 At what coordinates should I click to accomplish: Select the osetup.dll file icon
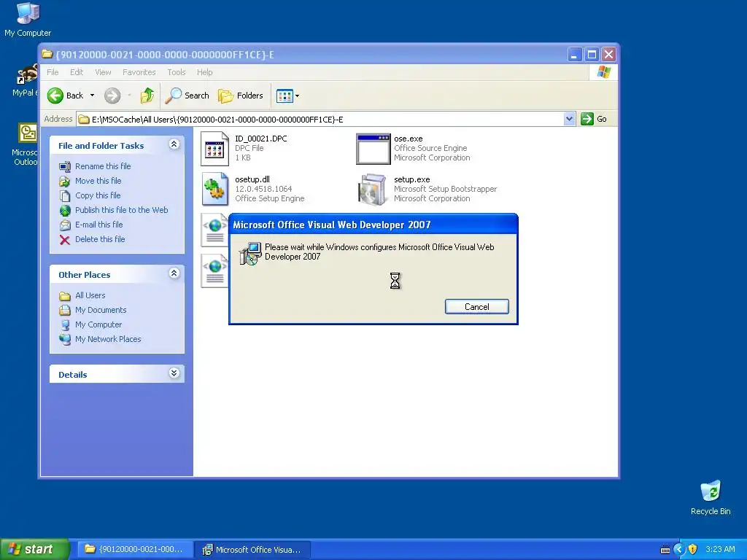click(x=215, y=189)
